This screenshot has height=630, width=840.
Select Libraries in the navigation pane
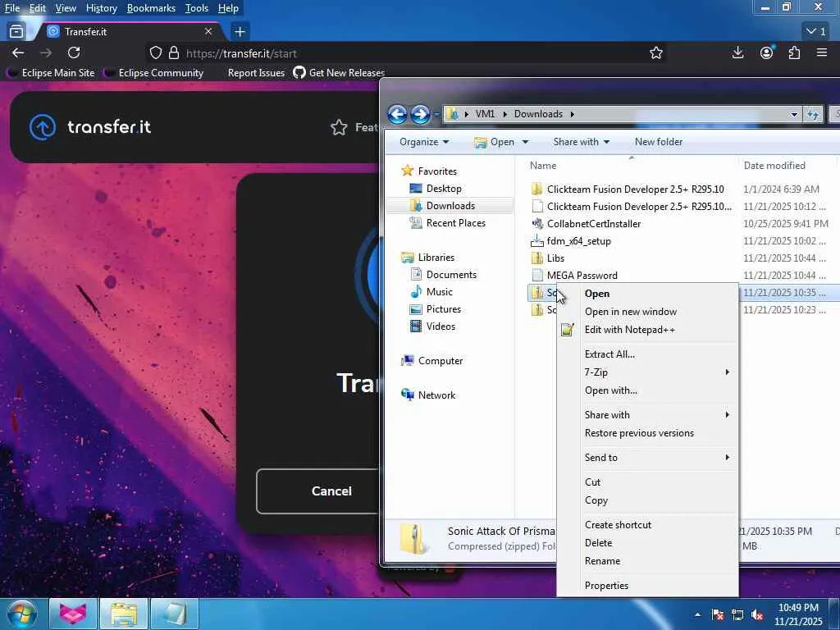[x=436, y=258]
